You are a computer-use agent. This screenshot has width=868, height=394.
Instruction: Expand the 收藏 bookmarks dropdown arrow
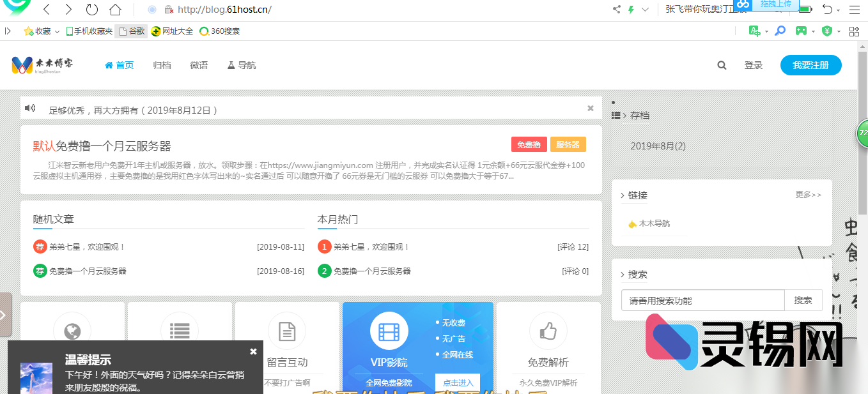(56, 30)
